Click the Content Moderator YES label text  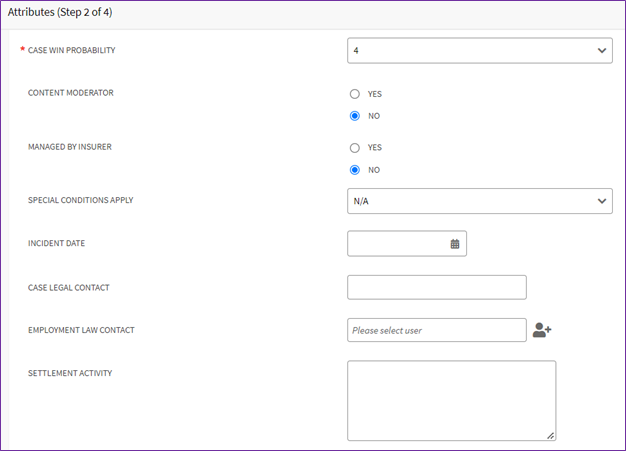[x=375, y=94]
